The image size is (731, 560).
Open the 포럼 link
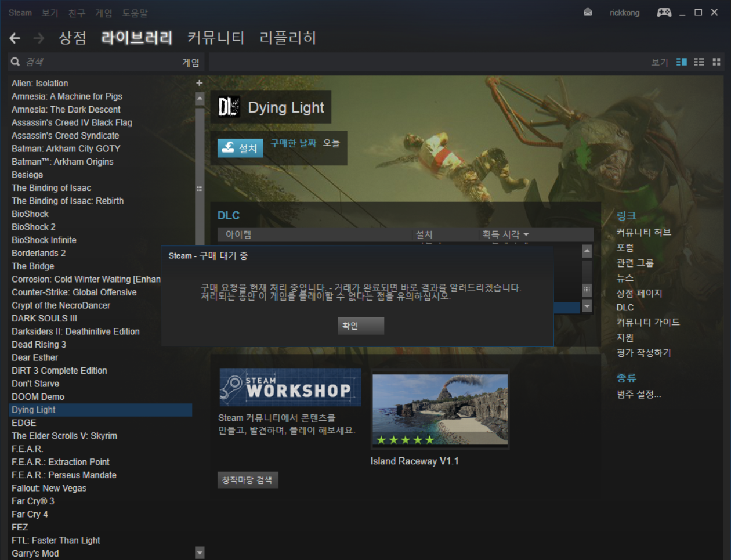(x=625, y=248)
